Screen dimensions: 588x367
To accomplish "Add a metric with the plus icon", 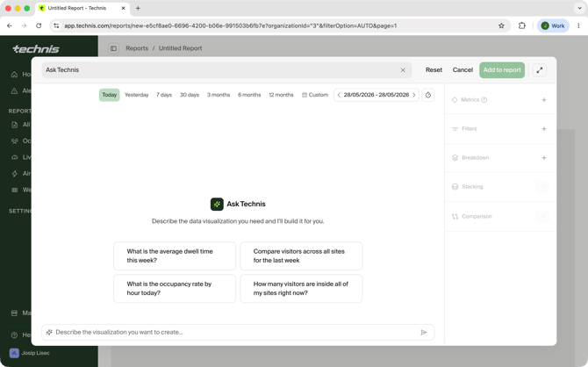I will coord(544,100).
